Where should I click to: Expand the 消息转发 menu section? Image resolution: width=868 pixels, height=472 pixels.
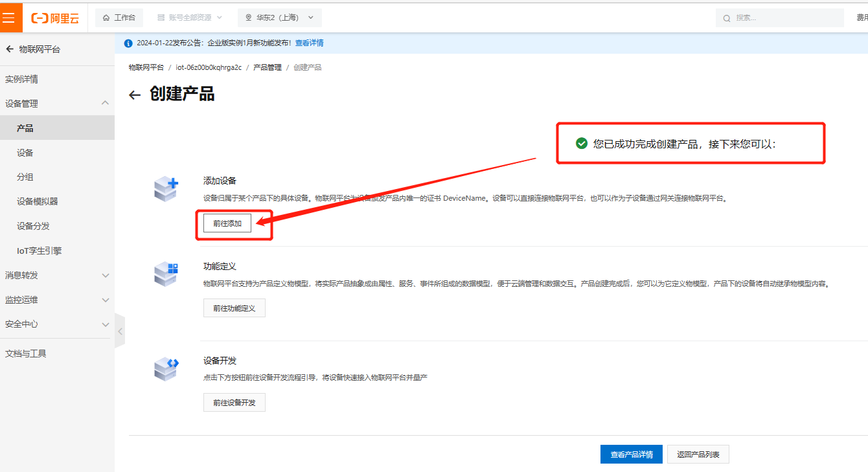coord(105,275)
